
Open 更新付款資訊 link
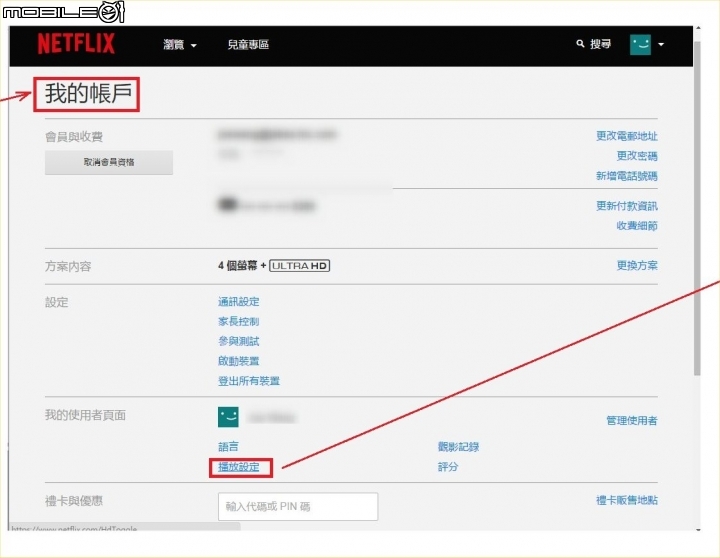(x=626, y=206)
